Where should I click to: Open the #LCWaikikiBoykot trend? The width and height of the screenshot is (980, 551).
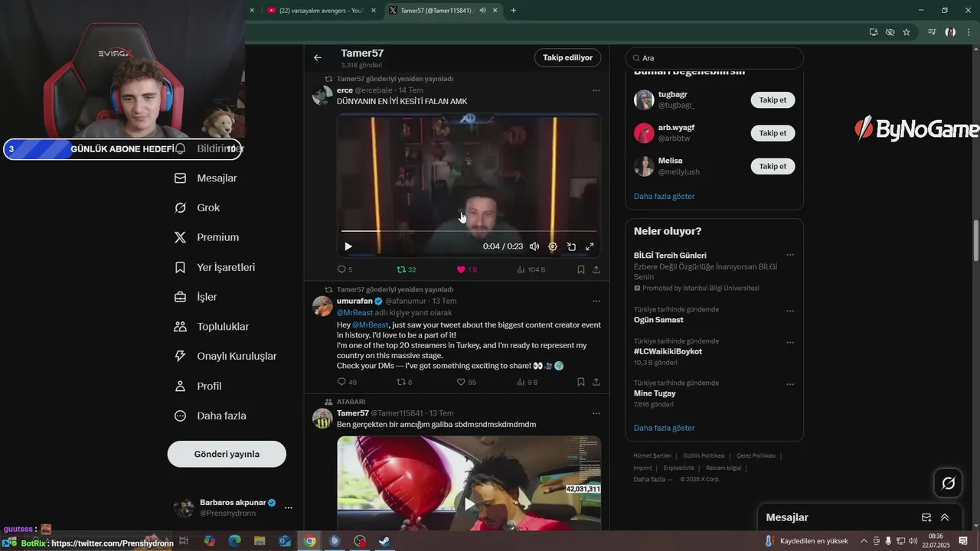pyautogui.click(x=668, y=351)
